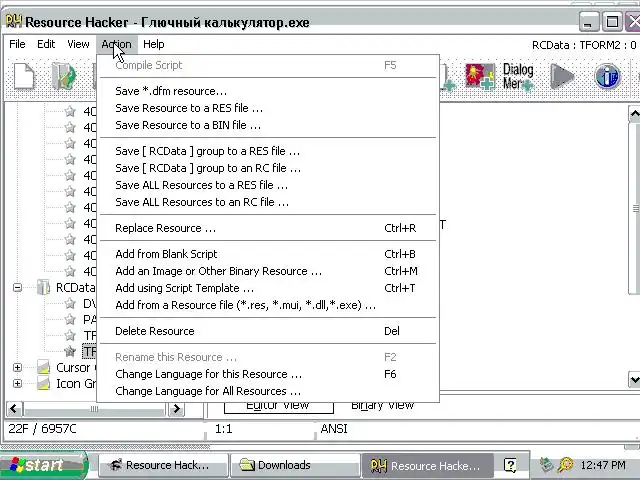The image size is (640, 480).
Task: Click the editor vertical scroll-down arrow
Action: pos(634,380)
